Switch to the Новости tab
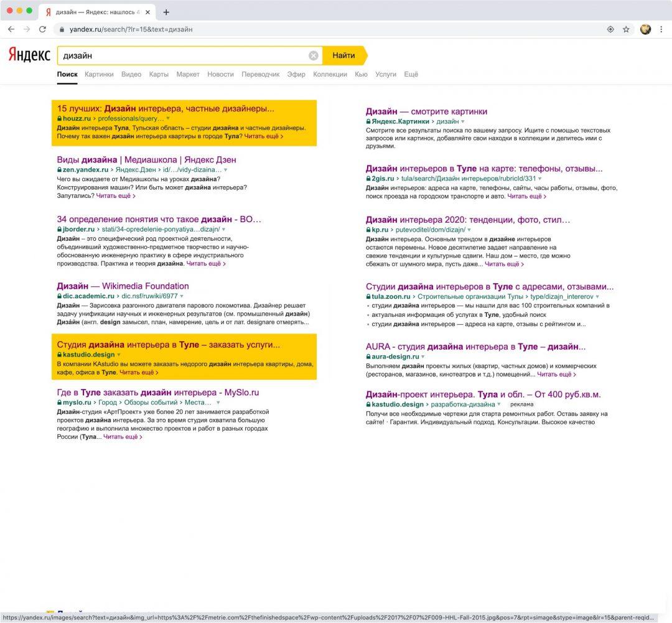 [220, 74]
